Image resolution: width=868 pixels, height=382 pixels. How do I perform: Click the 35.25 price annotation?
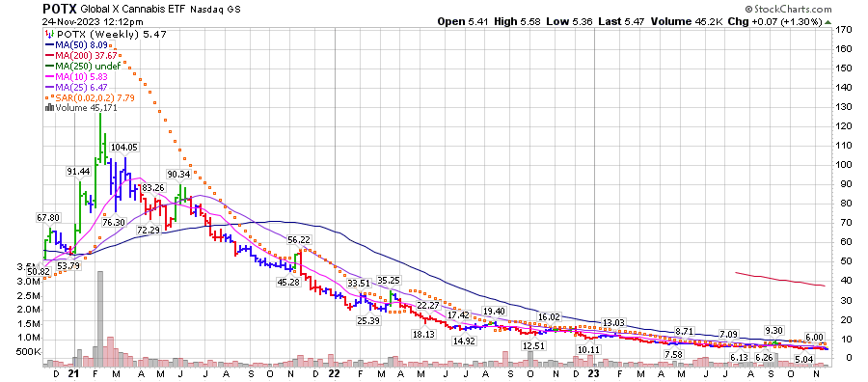pyautogui.click(x=390, y=280)
